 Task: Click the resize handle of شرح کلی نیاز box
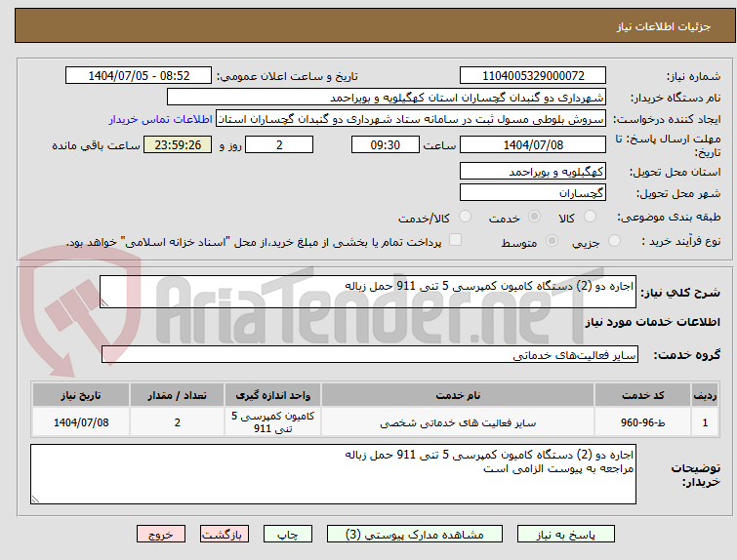pyautogui.click(x=104, y=303)
